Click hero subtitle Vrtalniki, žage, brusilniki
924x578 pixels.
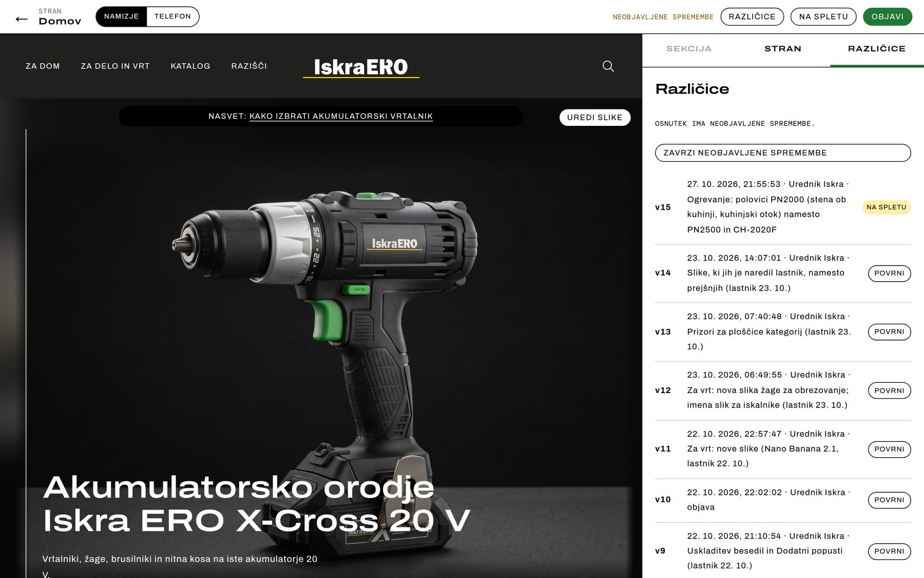(x=180, y=566)
